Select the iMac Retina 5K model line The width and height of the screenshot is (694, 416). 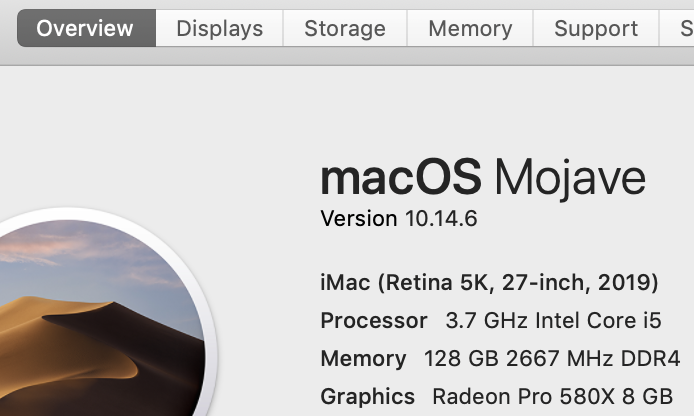489,283
